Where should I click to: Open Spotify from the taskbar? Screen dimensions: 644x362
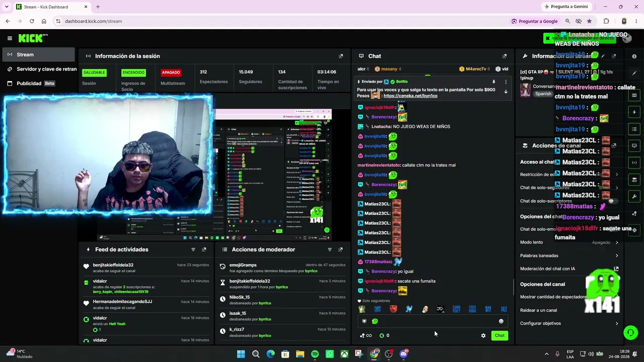coord(315,354)
